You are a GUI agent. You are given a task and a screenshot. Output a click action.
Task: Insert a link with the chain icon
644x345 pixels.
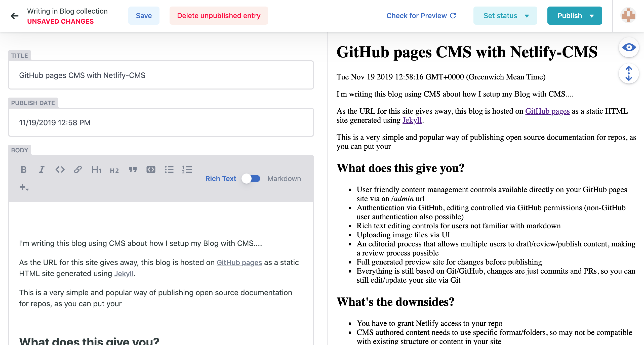78,170
